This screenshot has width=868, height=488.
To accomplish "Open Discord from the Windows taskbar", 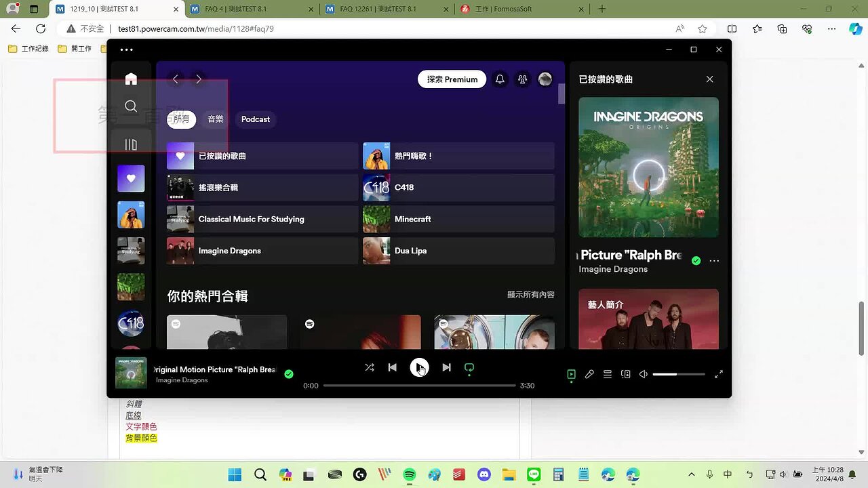I will [x=484, y=474].
